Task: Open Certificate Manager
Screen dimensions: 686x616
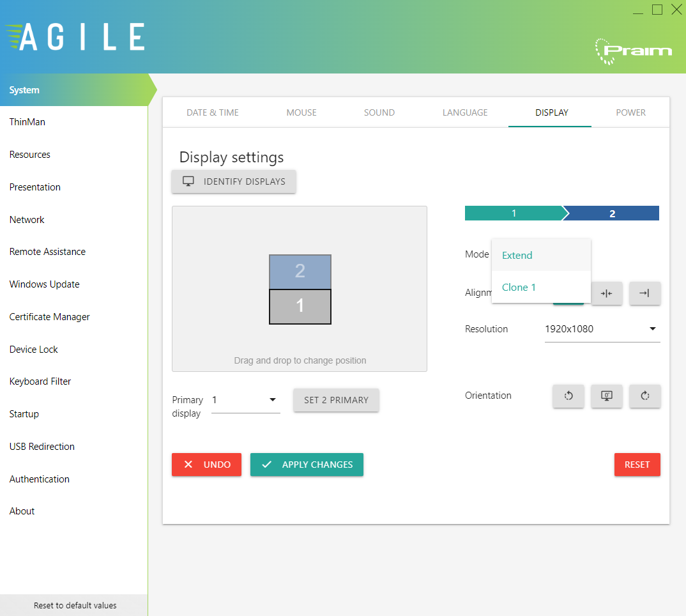Action: (x=74, y=316)
